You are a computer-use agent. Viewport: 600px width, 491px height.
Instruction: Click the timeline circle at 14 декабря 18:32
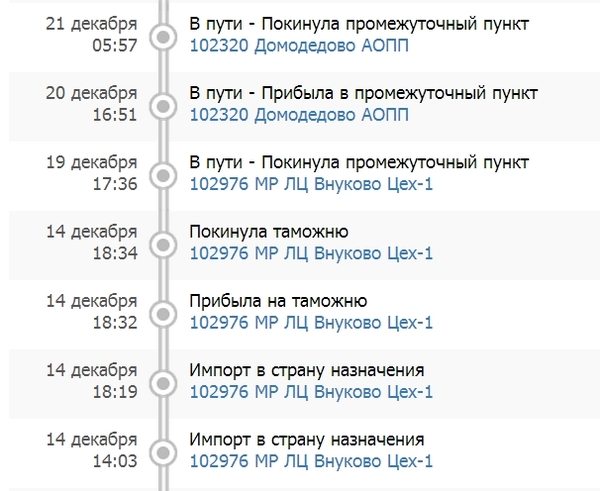coord(161,312)
